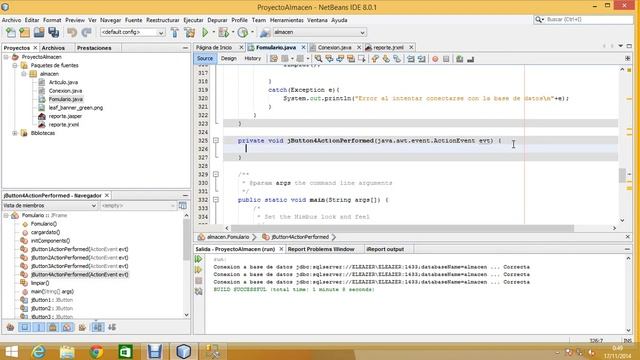Toggle Show Static Members filter in Navigator
This screenshot has width=640, height=360.
click(39, 327)
